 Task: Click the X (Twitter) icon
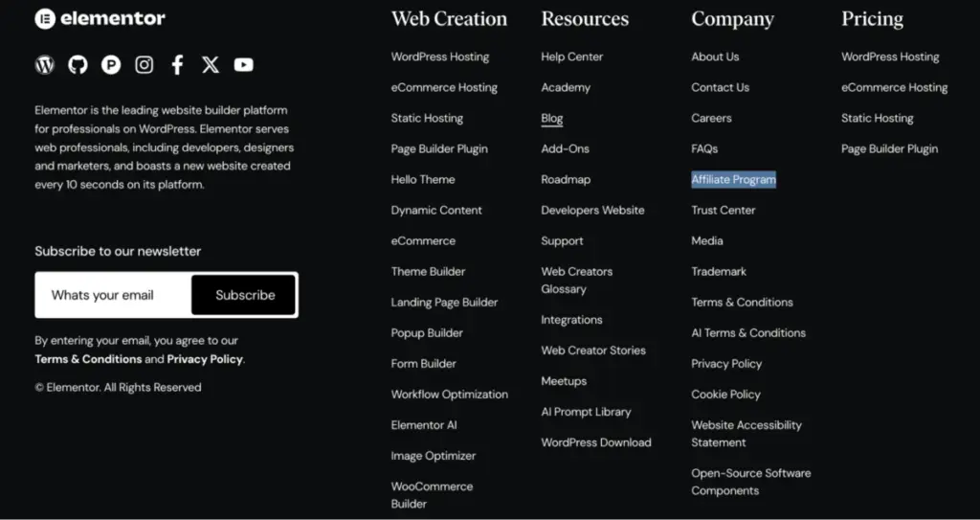(211, 65)
